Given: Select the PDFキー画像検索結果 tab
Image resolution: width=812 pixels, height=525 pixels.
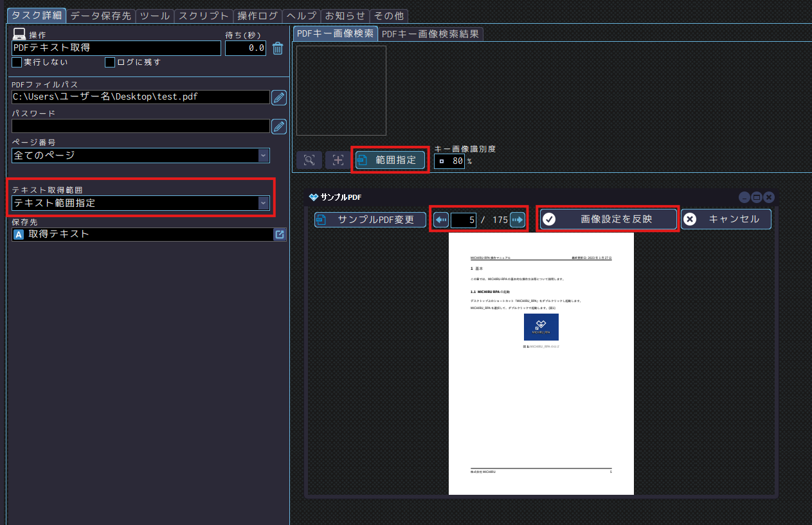Looking at the screenshot, I should pyautogui.click(x=429, y=33).
